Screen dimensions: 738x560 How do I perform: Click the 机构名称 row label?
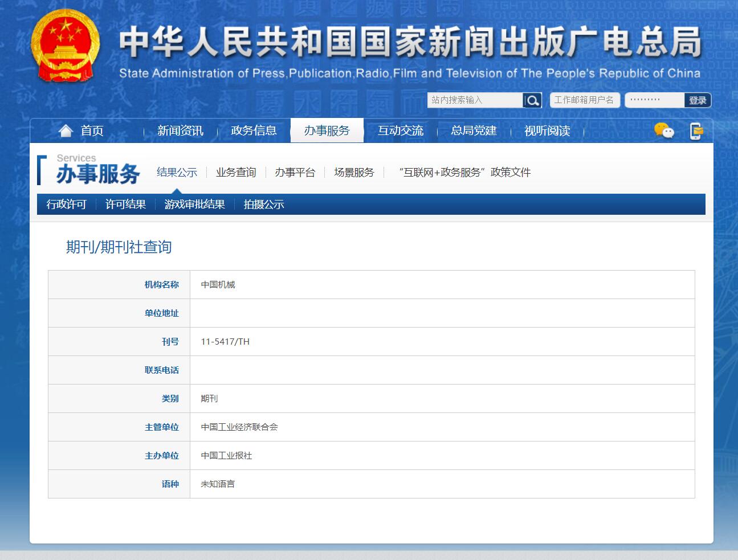[x=162, y=284]
